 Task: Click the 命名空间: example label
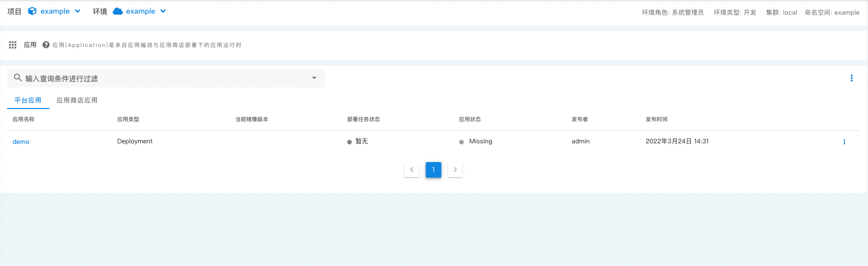(832, 13)
